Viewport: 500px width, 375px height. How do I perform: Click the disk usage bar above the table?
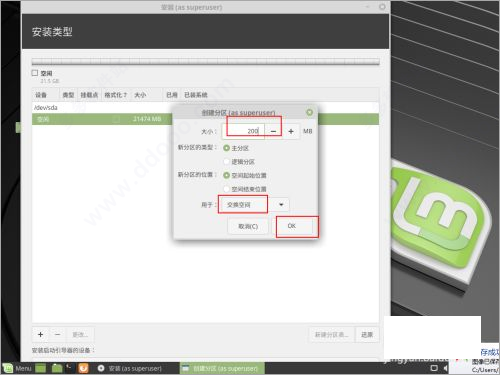205,61
